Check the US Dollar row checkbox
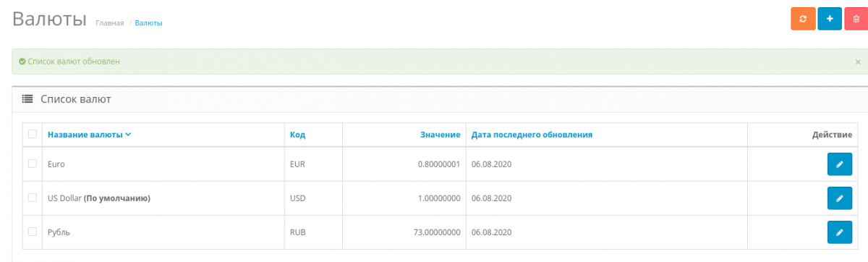The height and width of the screenshot is (262, 868). coord(33,198)
